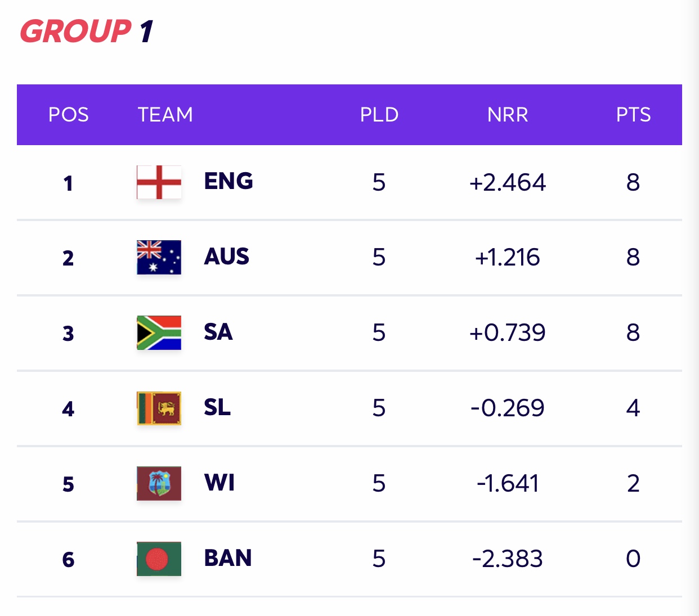Screen dimensions: 699x616
Task: Click Bangladesh's 0 points value
Action: coord(633,559)
